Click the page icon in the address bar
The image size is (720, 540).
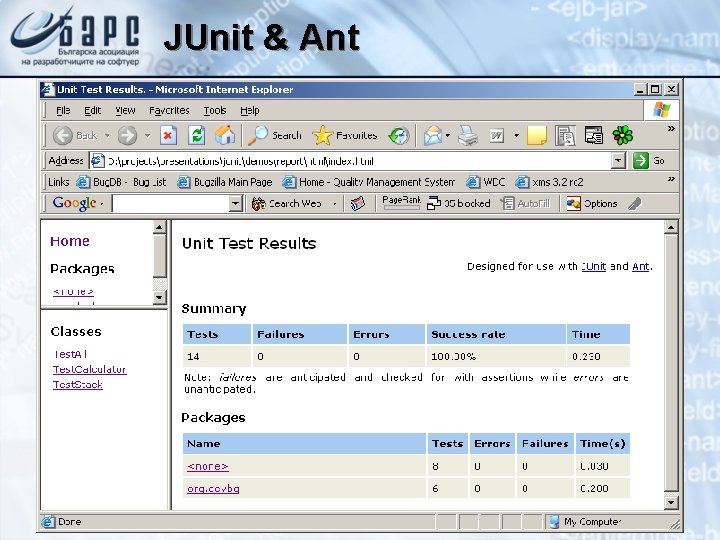pos(97,161)
